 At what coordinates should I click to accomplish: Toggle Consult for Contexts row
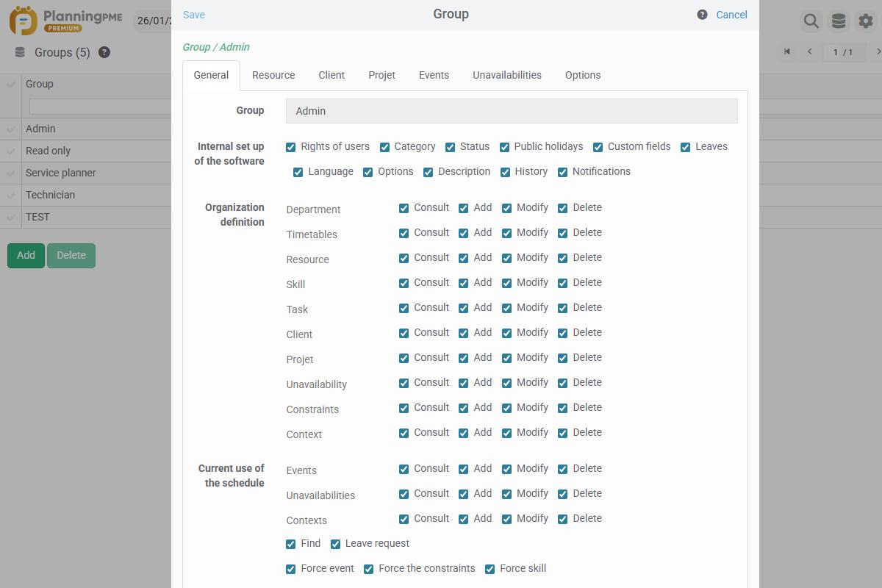(x=404, y=519)
